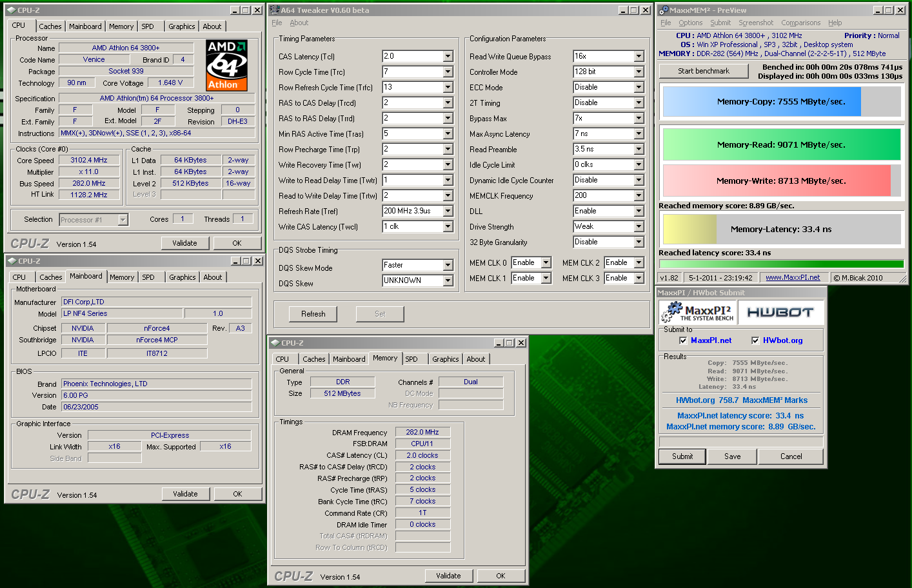912x588 pixels.
Task: Open the About menu in A64 Tweaker
Action: coord(299,23)
